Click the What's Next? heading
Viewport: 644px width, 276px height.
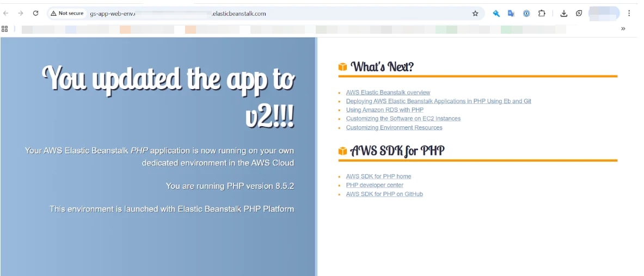382,66
